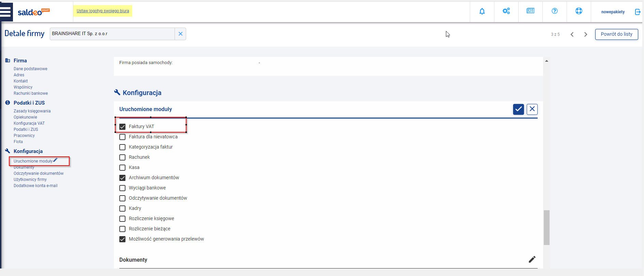
Task: Open notifications bell icon
Action: (482, 11)
